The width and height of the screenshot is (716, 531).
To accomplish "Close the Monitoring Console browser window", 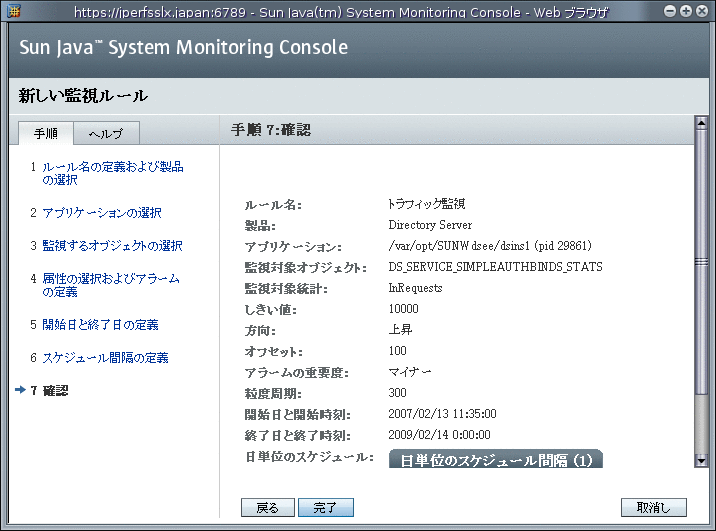I will point(702,11).
